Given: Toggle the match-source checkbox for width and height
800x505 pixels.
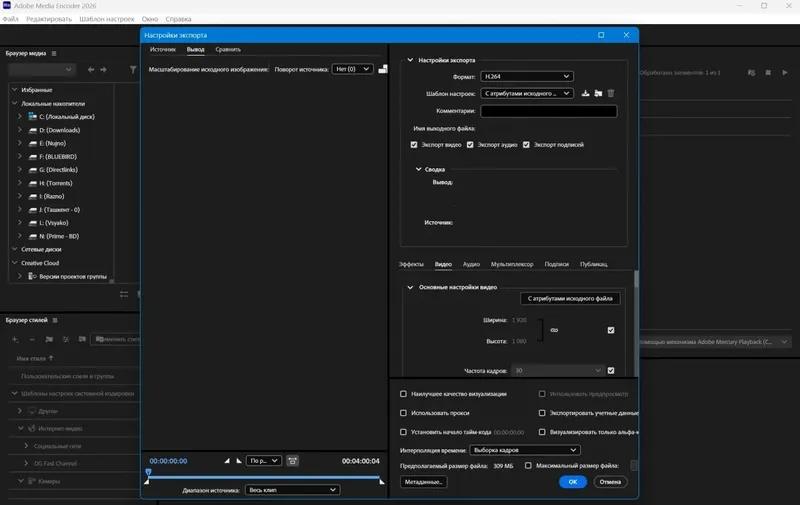Looking at the screenshot, I should (611, 330).
